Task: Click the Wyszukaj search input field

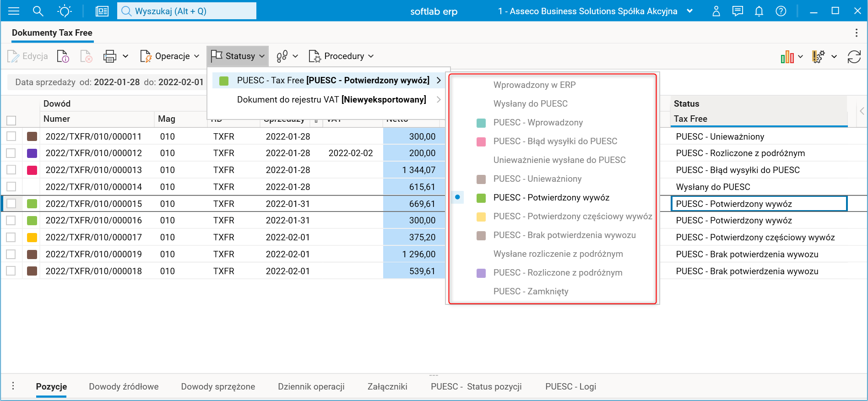Action: point(187,11)
